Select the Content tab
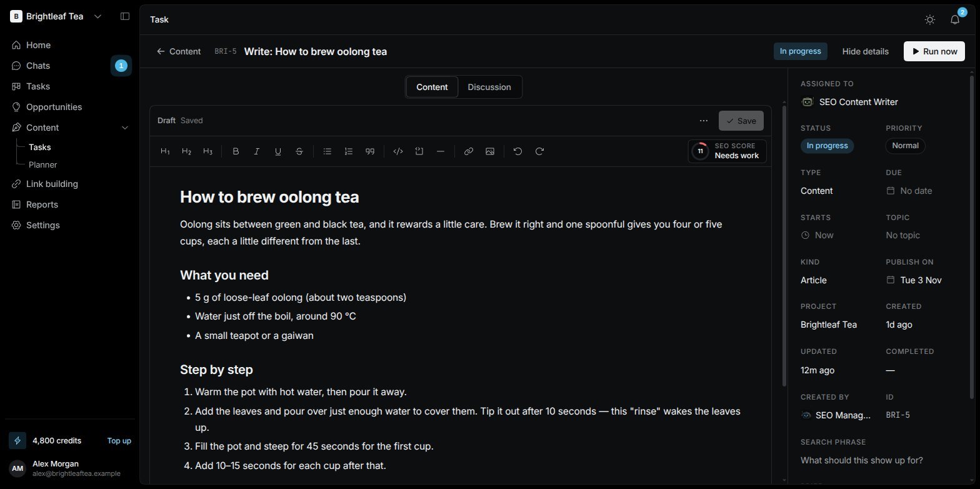Image resolution: width=980 pixels, height=489 pixels. (x=432, y=87)
